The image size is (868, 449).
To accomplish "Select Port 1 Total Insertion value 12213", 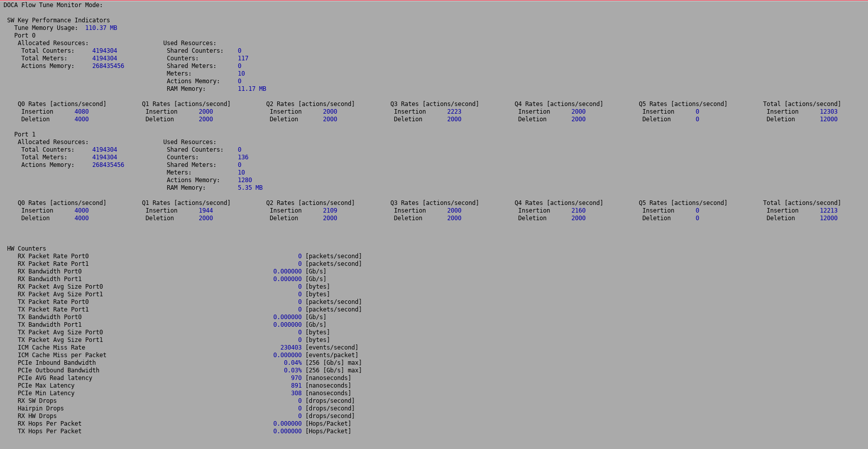I will tap(828, 211).
